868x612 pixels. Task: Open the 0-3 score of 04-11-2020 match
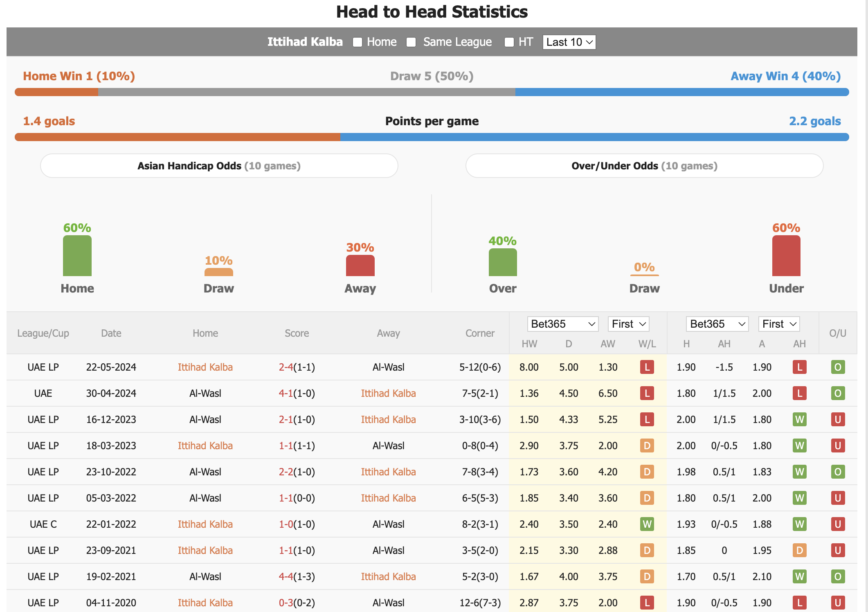pyautogui.click(x=286, y=603)
